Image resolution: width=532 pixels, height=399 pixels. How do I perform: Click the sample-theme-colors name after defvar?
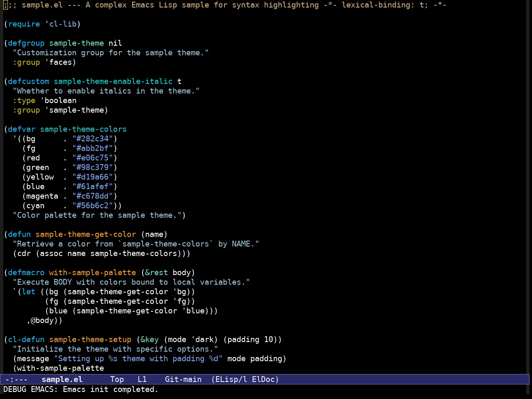pos(83,129)
